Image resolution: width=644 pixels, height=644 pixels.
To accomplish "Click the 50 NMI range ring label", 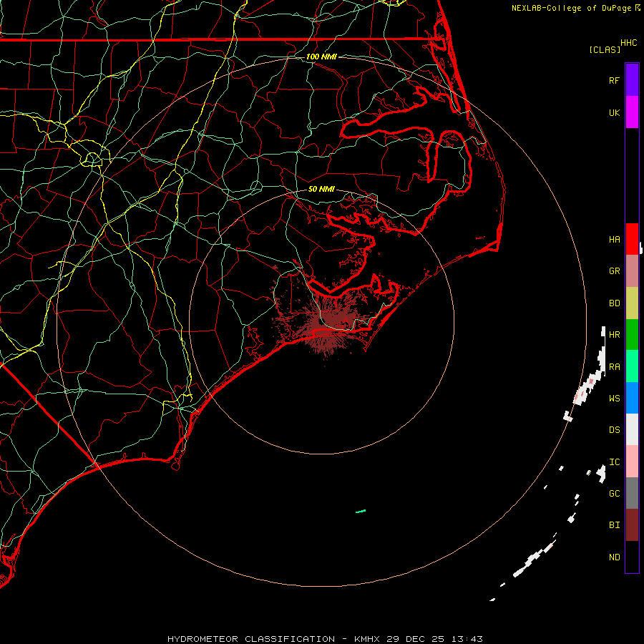I will (321, 189).
